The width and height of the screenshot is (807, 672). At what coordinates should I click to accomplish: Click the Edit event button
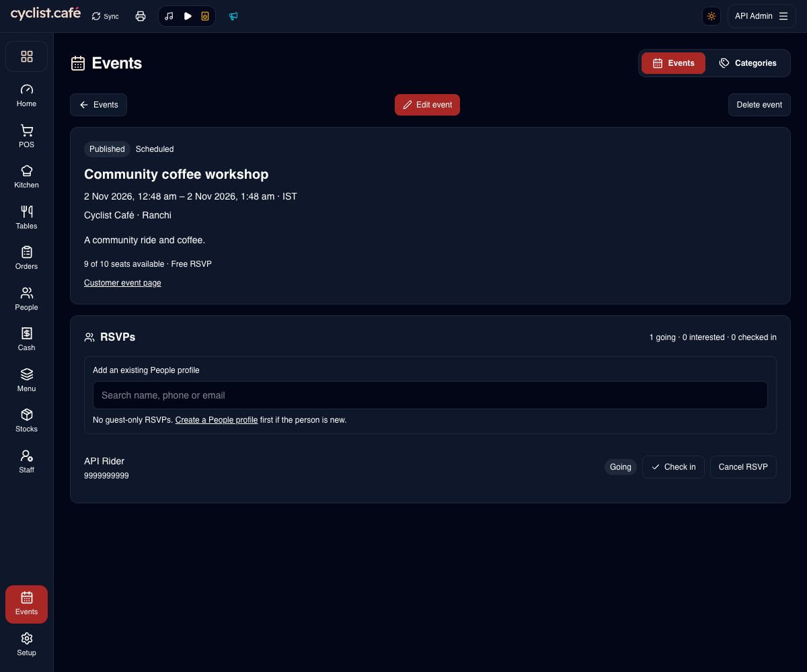point(427,105)
